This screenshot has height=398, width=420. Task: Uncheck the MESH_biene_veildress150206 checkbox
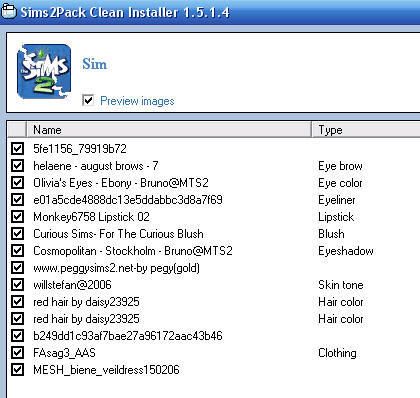coord(17,369)
